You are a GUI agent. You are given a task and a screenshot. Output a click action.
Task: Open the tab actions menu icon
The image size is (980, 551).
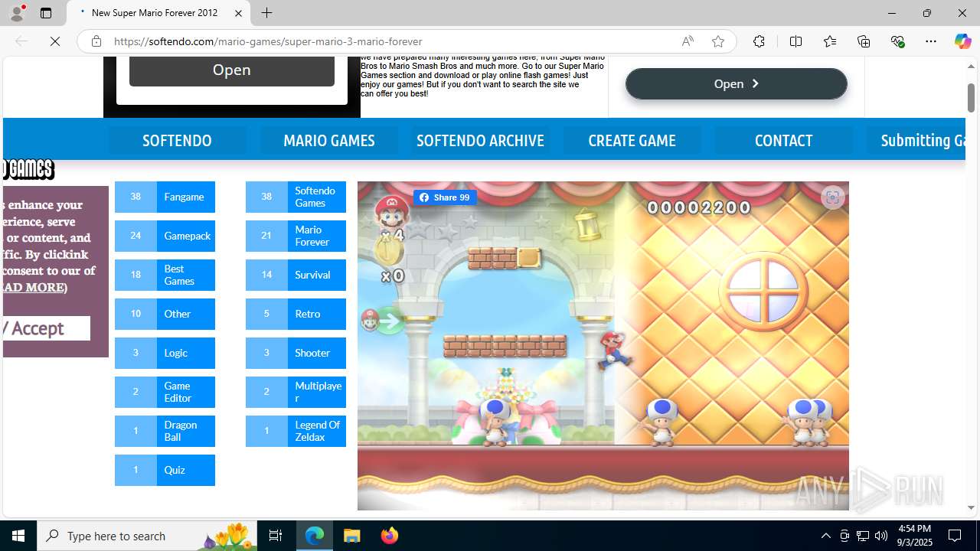(x=46, y=13)
